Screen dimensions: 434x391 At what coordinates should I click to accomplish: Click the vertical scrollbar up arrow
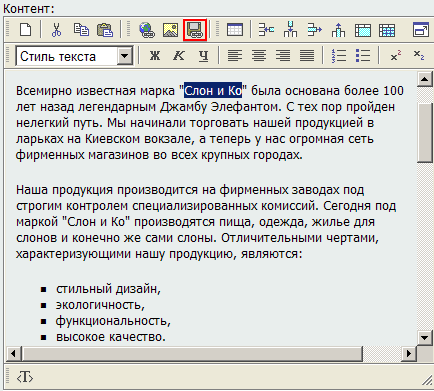click(425, 79)
